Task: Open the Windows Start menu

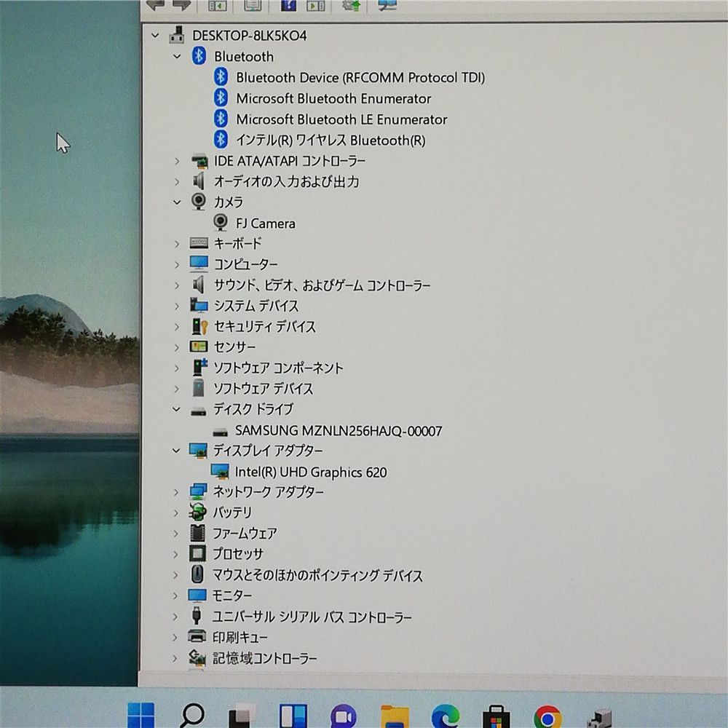Action: click(x=141, y=716)
